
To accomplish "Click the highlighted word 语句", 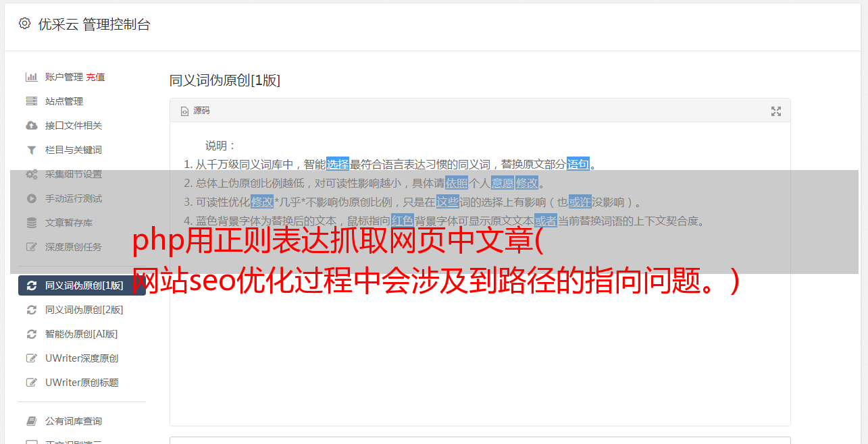I will (x=578, y=164).
